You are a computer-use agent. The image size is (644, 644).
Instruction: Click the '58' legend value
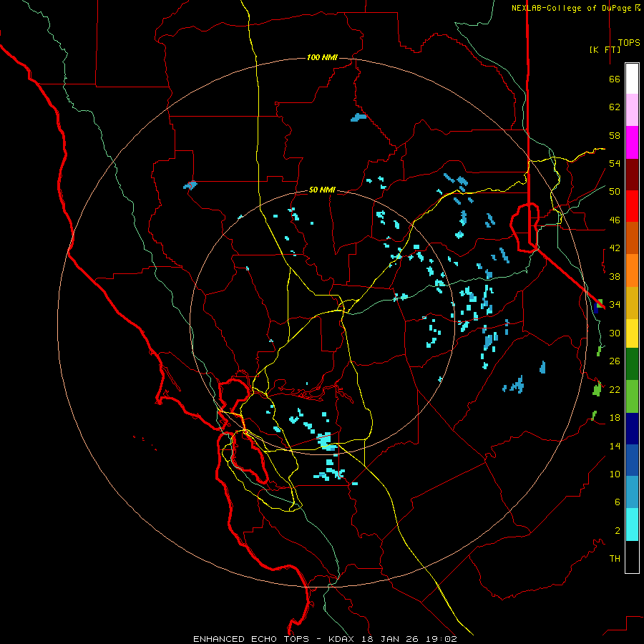(x=615, y=135)
